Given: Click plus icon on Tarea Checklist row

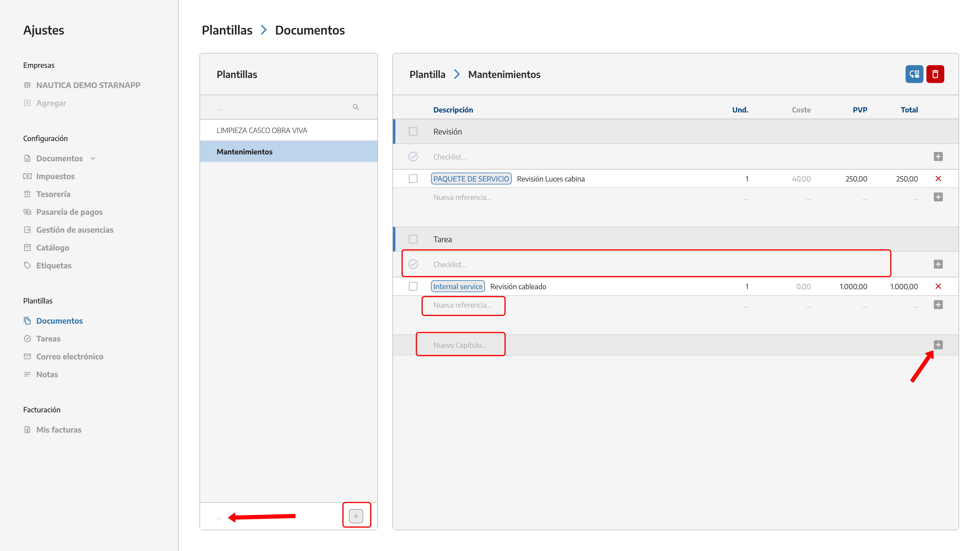Looking at the screenshot, I should [x=938, y=264].
